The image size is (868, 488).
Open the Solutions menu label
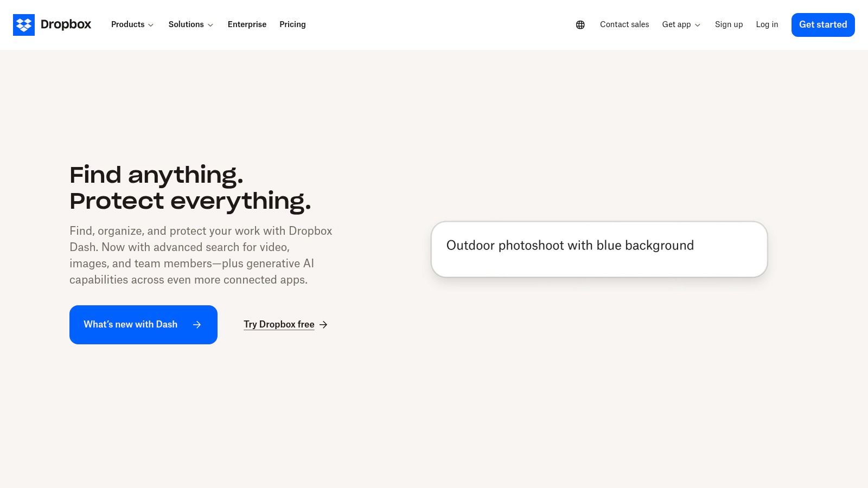coord(186,24)
